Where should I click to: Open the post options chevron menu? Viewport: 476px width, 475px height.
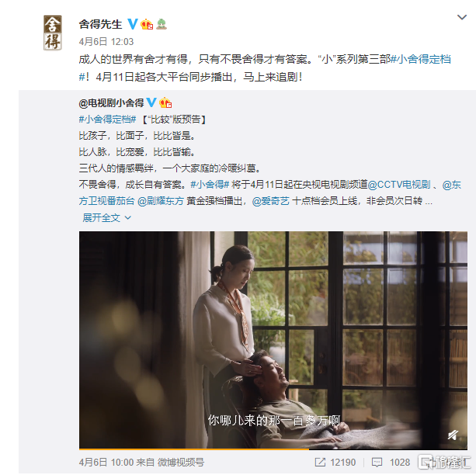pyautogui.click(x=462, y=17)
